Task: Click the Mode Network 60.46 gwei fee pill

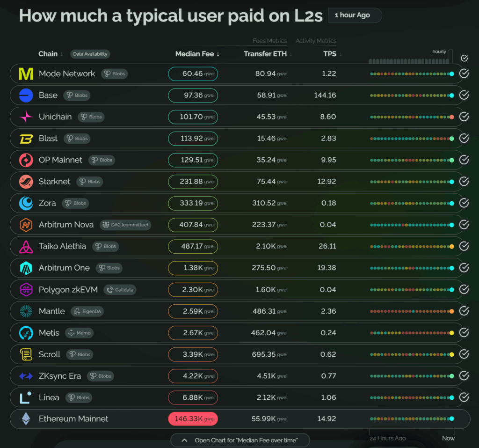Action: pos(193,73)
